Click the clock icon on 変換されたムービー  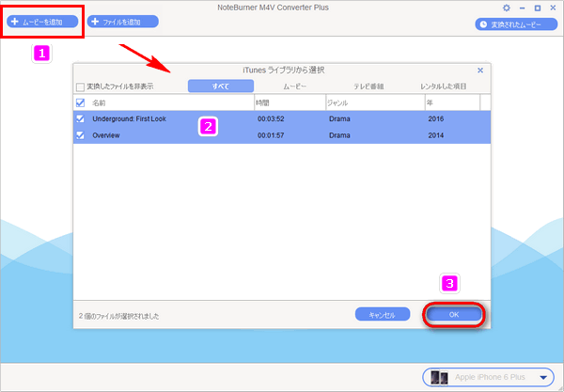483,24
